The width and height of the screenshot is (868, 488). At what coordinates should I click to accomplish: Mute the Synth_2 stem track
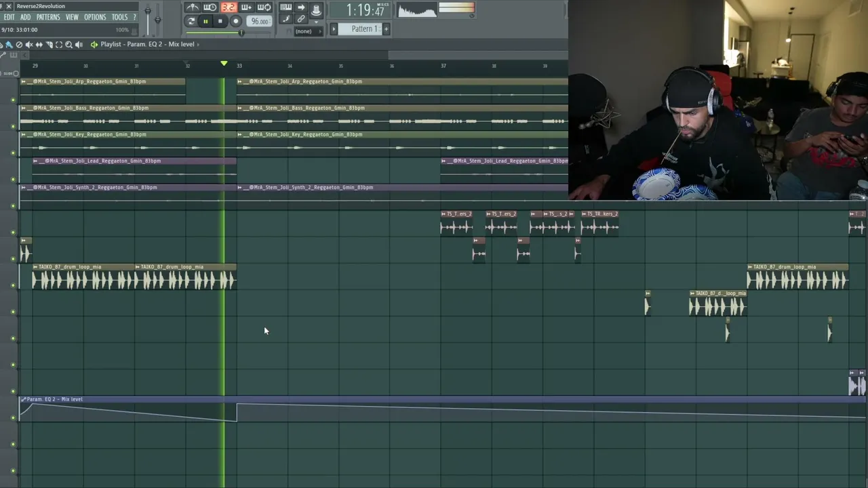coord(13,205)
